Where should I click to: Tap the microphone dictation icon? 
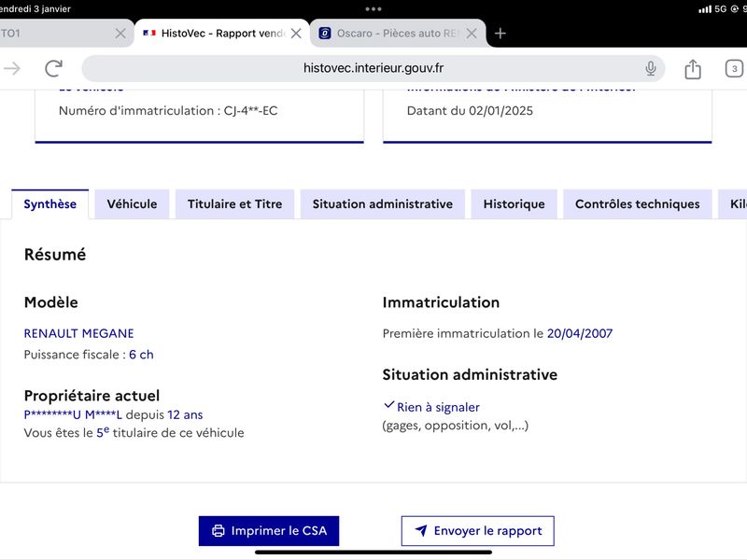(x=650, y=68)
